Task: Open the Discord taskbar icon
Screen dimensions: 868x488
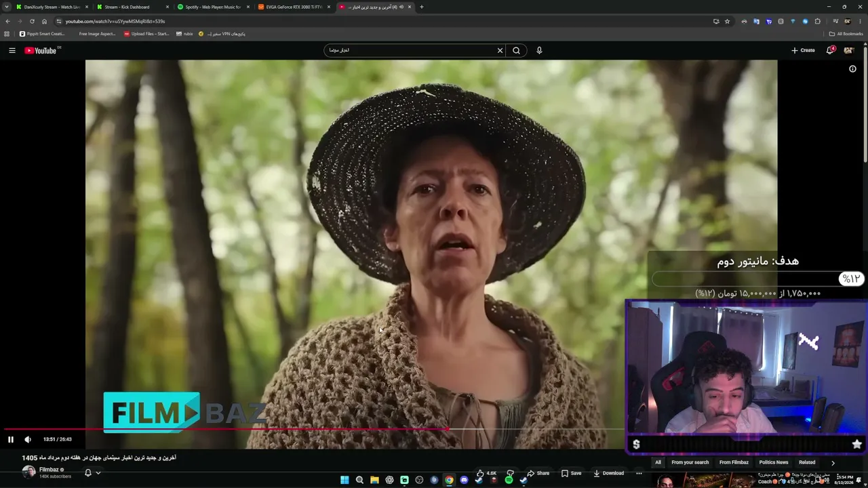Action: [464, 481]
